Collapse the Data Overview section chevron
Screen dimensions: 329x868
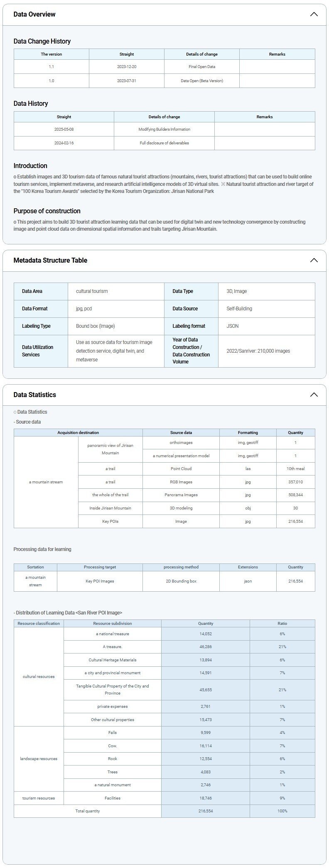314,14
